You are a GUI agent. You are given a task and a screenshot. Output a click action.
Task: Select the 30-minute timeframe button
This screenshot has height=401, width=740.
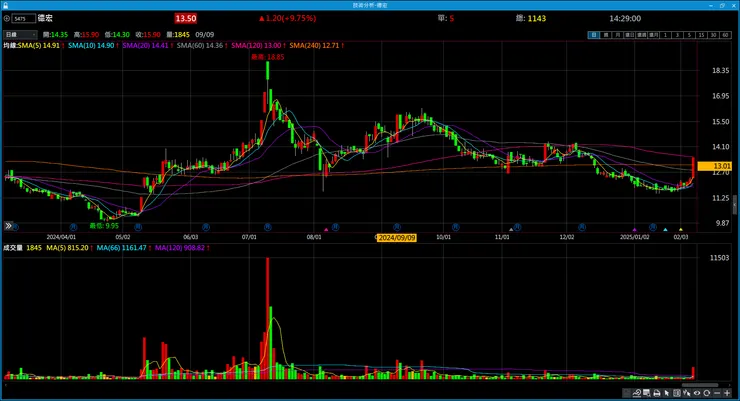click(x=714, y=35)
